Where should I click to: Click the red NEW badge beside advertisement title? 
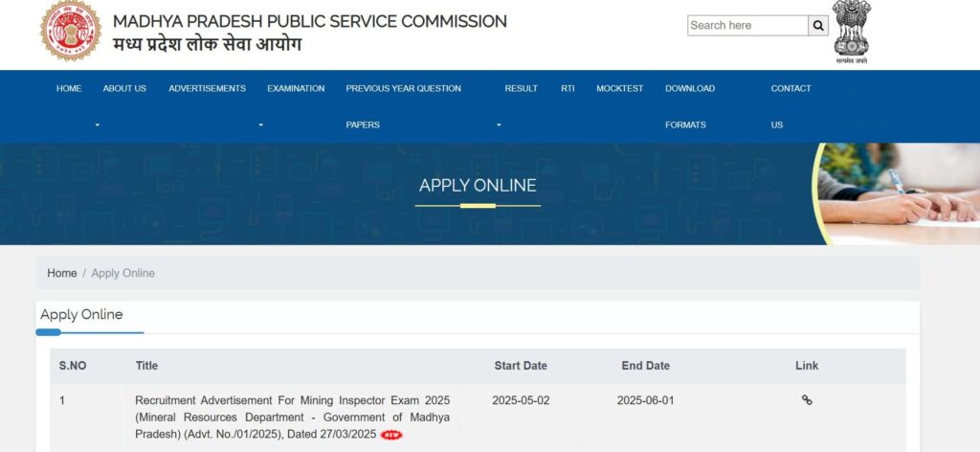pos(391,435)
